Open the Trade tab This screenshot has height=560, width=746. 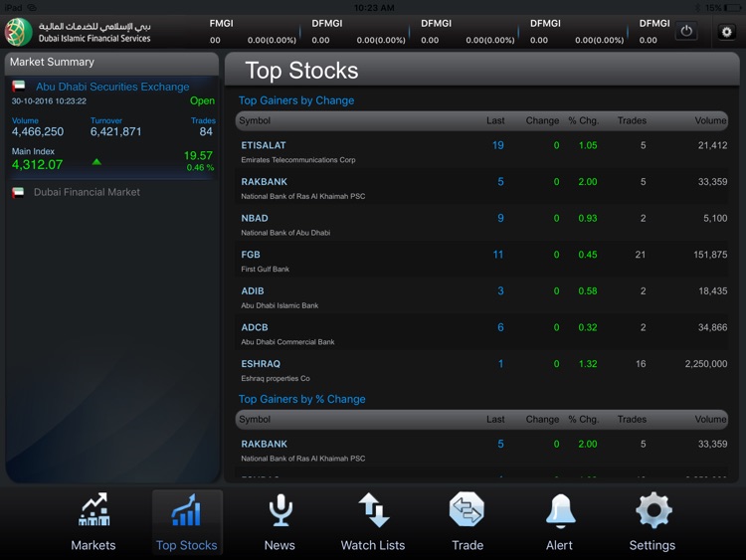coord(467,522)
